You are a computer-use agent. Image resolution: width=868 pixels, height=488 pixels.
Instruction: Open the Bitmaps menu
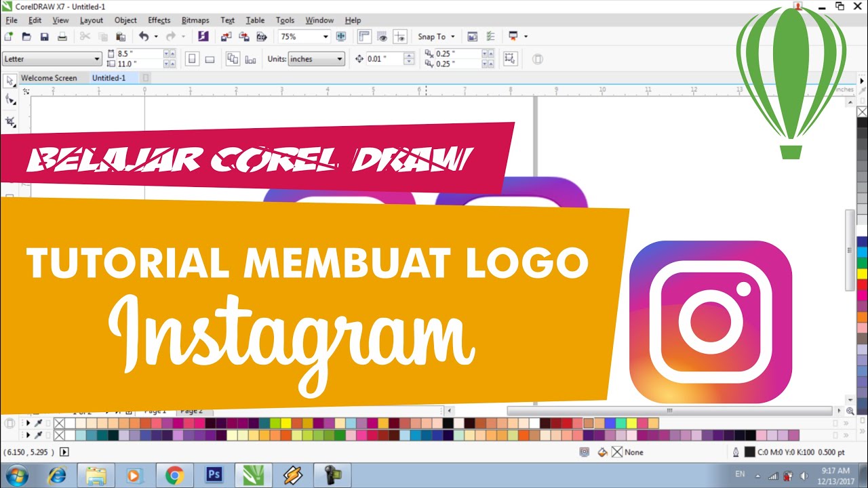click(x=196, y=20)
